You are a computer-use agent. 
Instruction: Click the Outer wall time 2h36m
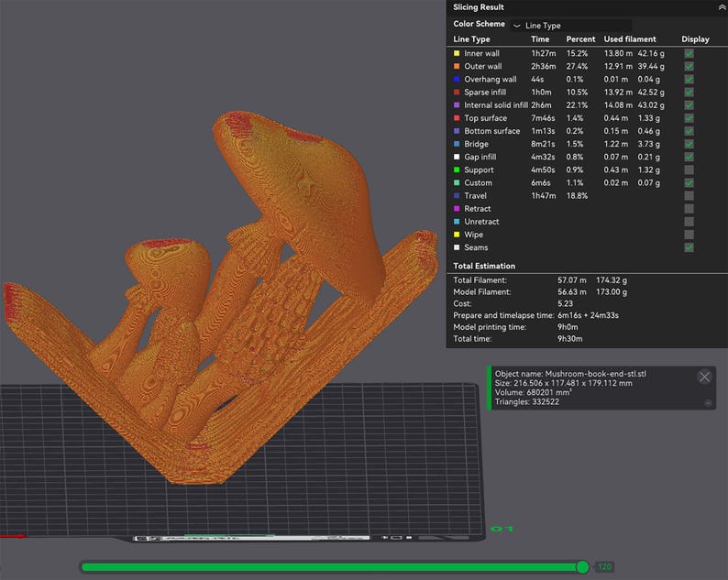click(x=543, y=66)
